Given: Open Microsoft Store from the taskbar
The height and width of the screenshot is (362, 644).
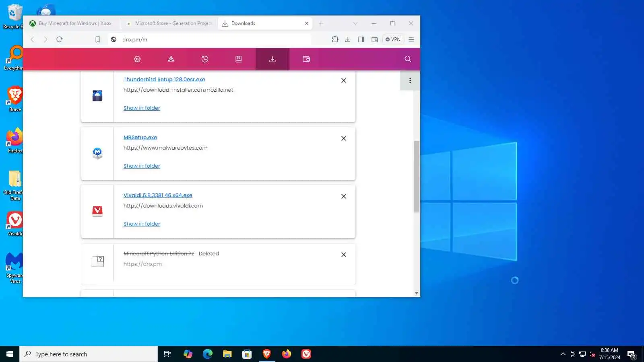Looking at the screenshot, I should [x=247, y=354].
